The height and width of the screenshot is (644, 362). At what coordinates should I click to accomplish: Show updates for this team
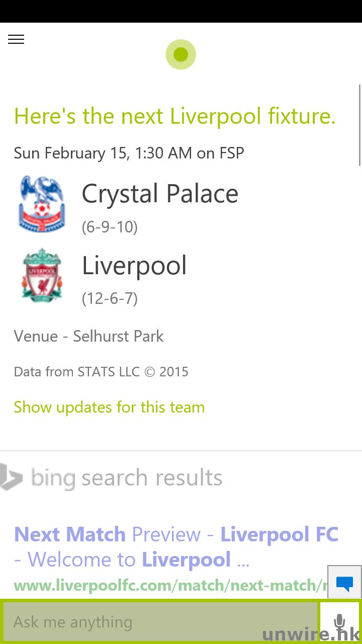click(x=109, y=407)
